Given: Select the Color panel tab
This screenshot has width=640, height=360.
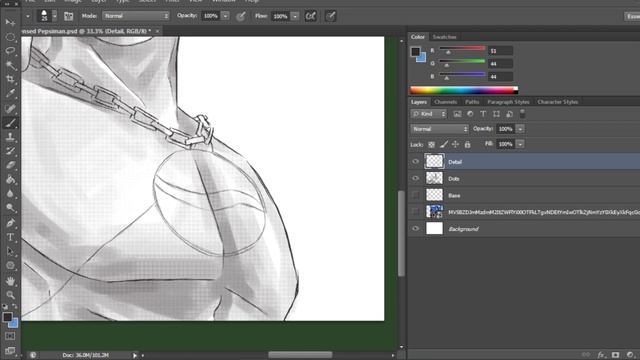Looking at the screenshot, I should pos(418,37).
